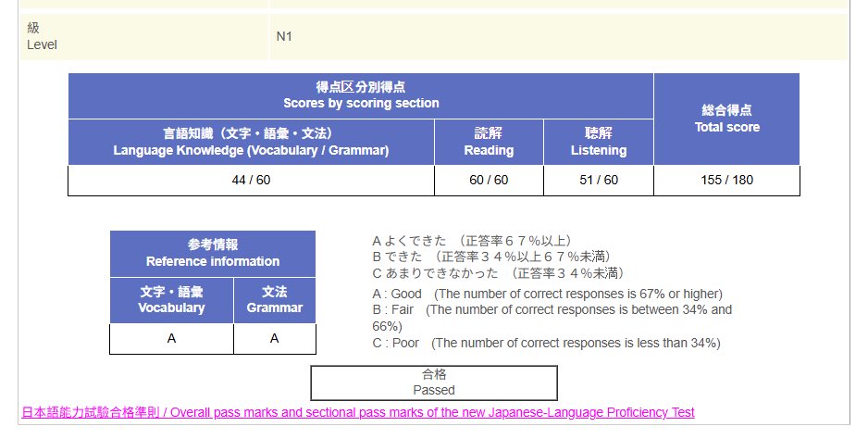868x439 pixels.
Task: Select the 44 / 60 Language Knowledge score
Action: point(252,181)
